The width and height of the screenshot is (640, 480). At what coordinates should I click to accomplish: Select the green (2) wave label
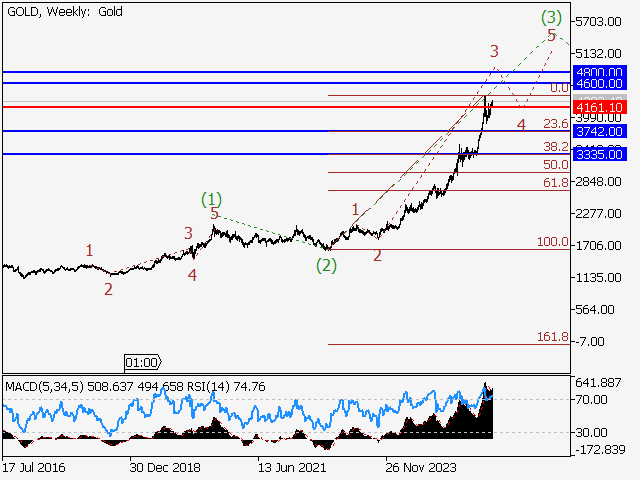point(326,265)
